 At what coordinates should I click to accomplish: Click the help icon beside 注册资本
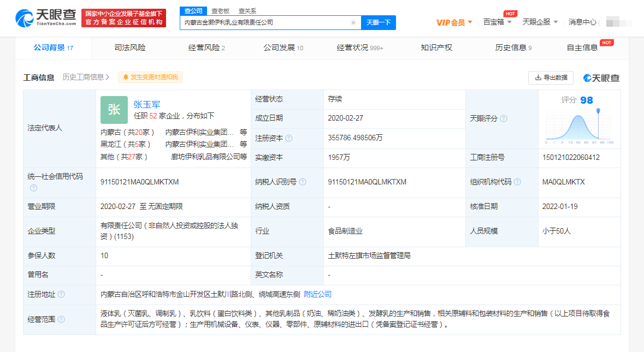(288, 138)
